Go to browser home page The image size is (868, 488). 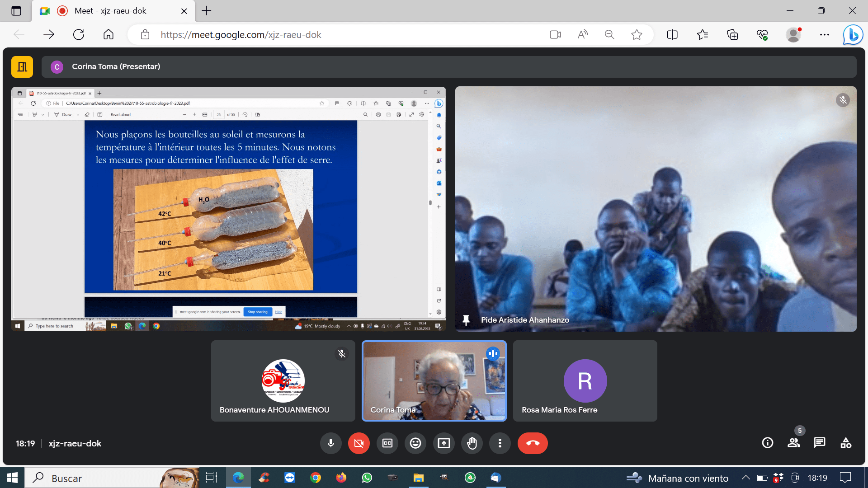(108, 35)
